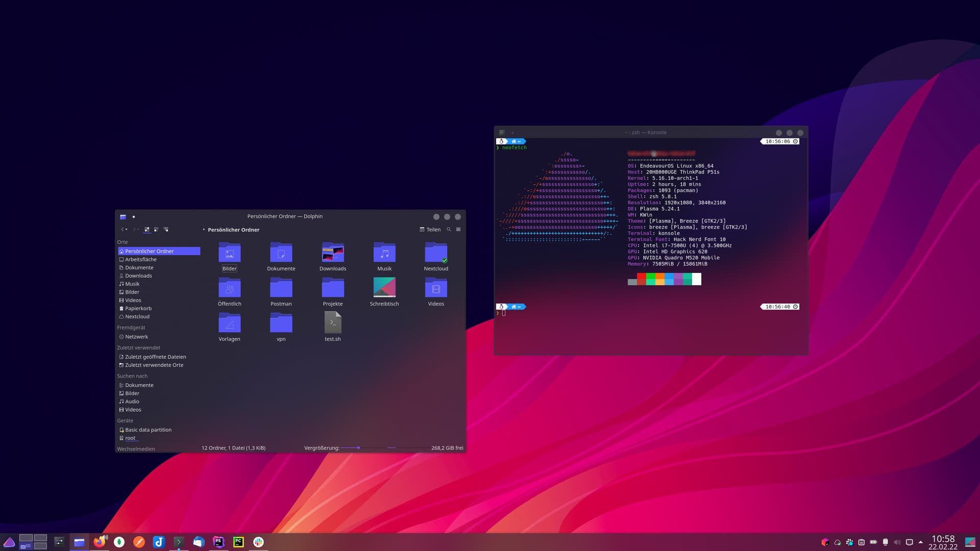The height and width of the screenshot is (551, 980).
Task: Toggle icons view mode in Dolphin
Action: pos(146,230)
